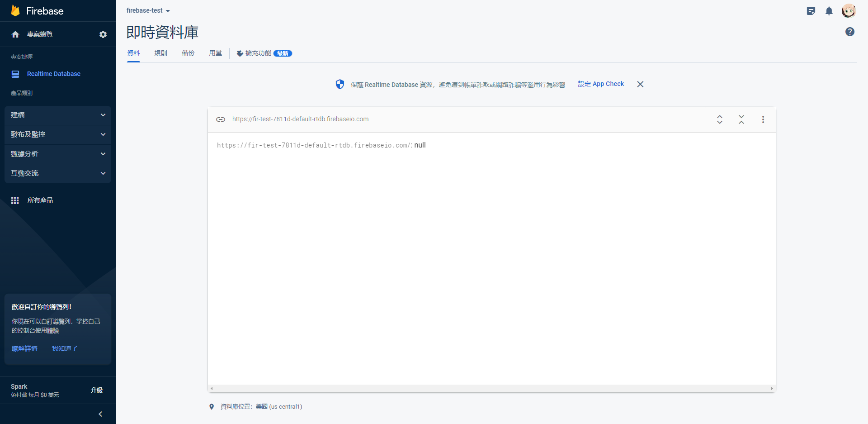Click 瞭解詳情 link
Viewport: 868px width, 424px height.
[x=24, y=348]
